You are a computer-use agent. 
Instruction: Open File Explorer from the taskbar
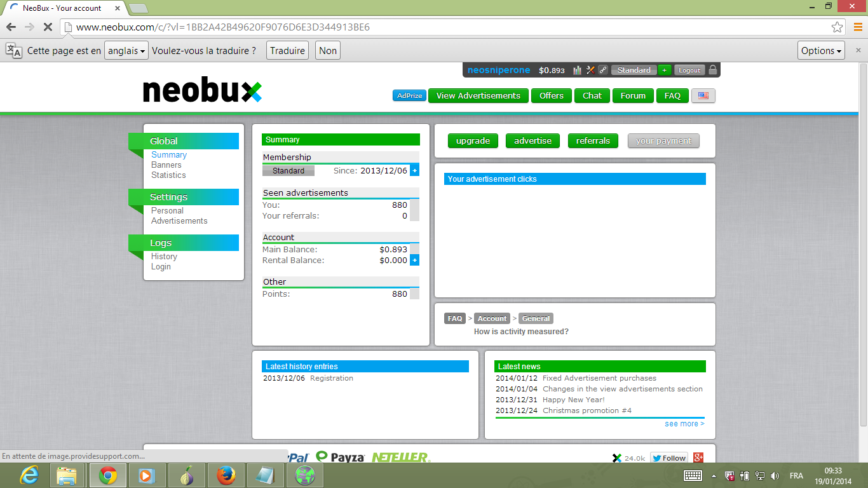(67, 475)
